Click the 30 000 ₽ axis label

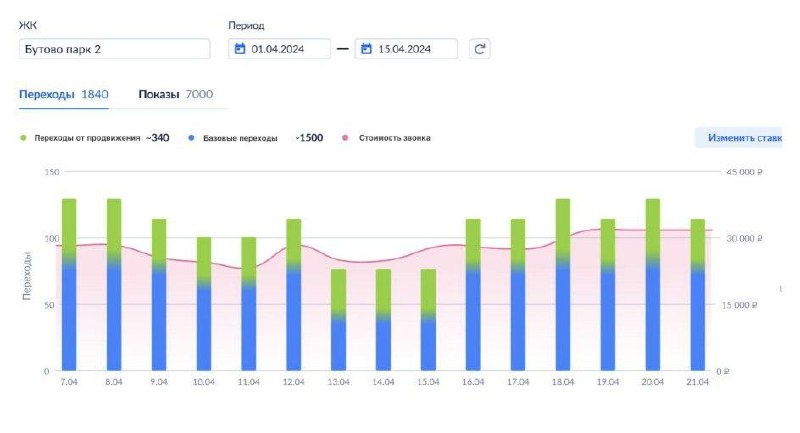click(744, 238)
